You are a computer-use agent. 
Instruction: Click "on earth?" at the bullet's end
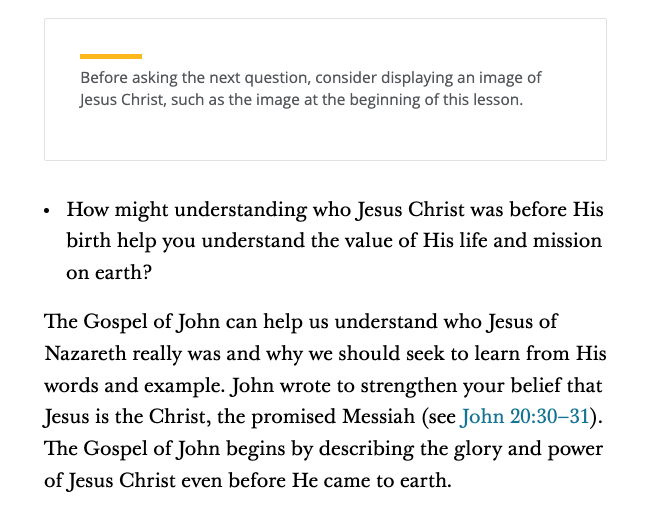tap(102, 271)
